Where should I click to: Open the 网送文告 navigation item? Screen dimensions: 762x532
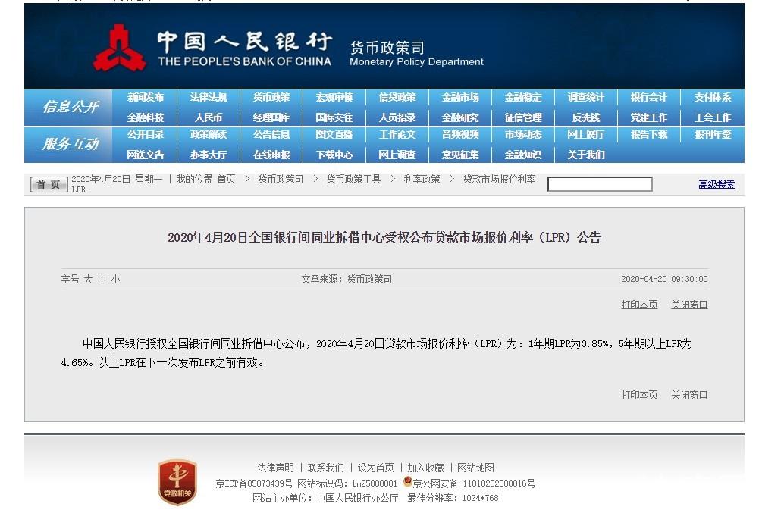pyautogui.click(x=146, y=155)
